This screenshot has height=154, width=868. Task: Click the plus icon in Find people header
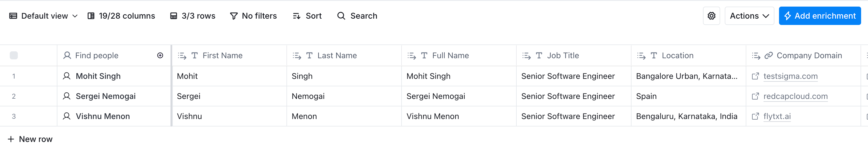coord(160,56)
